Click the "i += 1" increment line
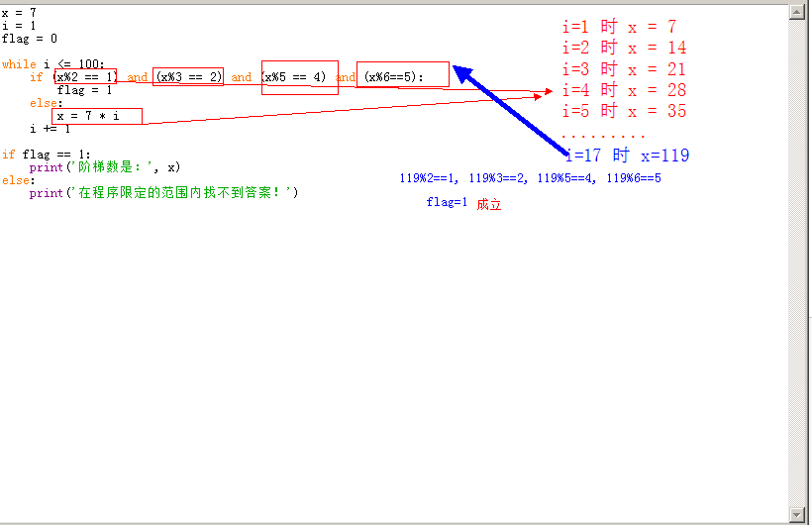 [x=50, y=129]
